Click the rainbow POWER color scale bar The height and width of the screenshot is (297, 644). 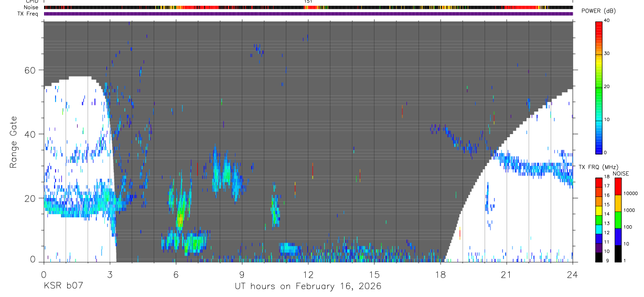[599, 87]
